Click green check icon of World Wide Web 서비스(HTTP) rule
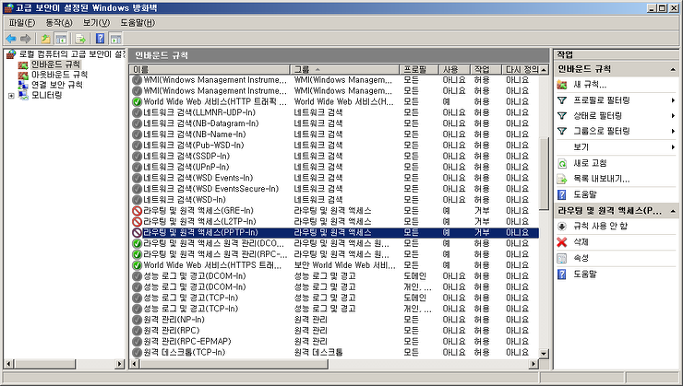 [137, 102]
